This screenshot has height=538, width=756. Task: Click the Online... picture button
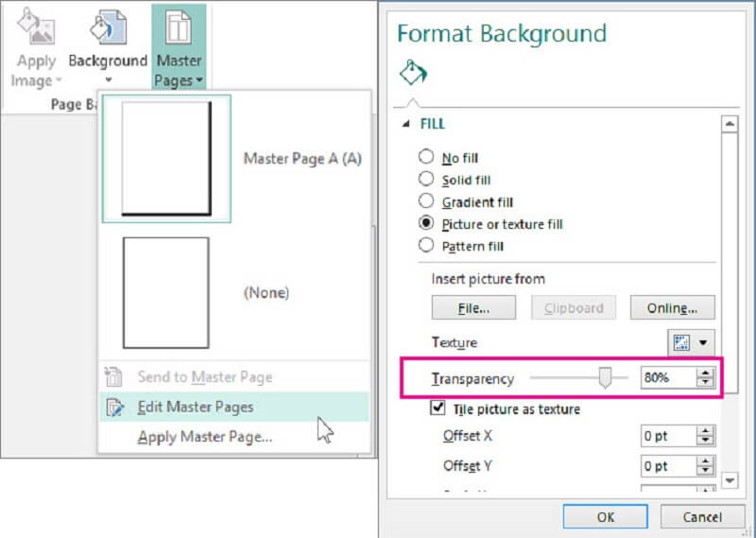(x=672, y=307)
